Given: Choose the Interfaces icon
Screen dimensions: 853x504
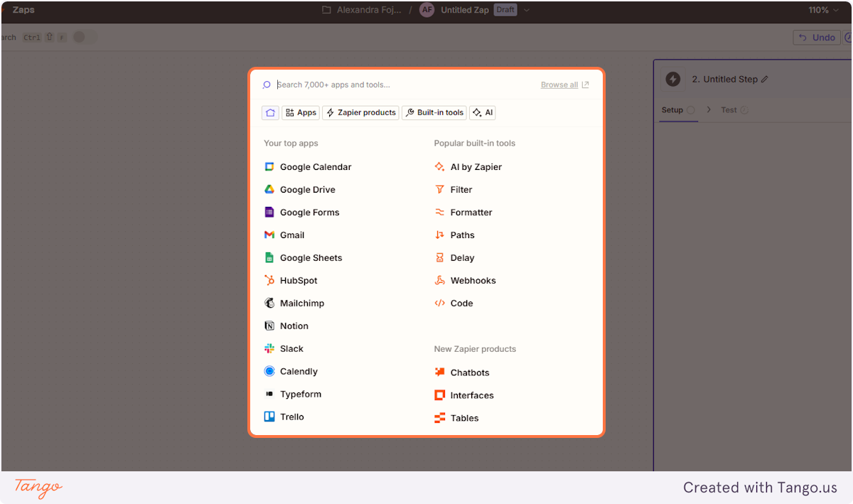Looking at the screenshot, I should pos(440,395).
